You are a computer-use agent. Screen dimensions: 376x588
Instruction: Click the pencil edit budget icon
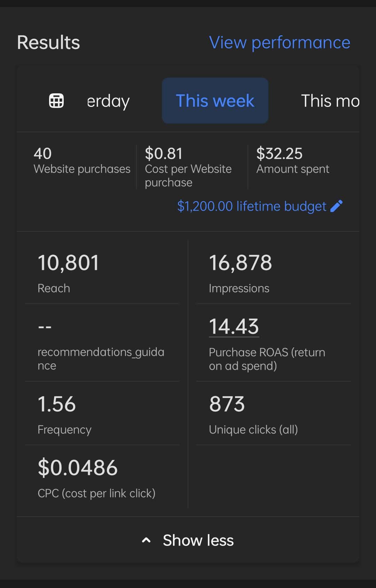[x=336, y=206]
